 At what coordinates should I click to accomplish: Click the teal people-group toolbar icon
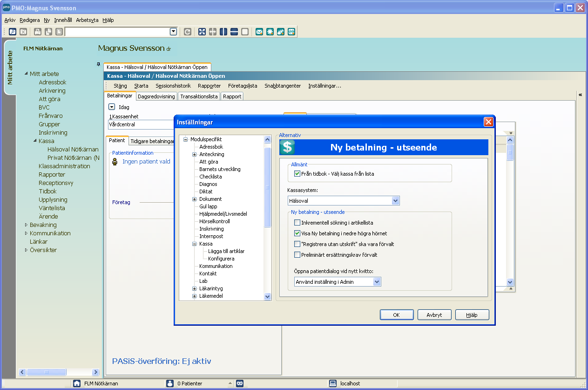click(x=281, y=32)
